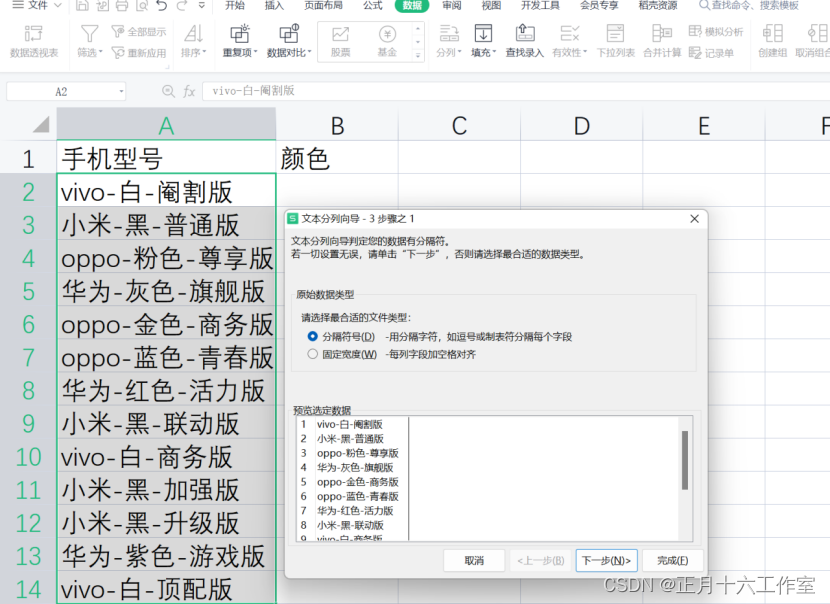Click 合并计算 consolidate icon
Screen dimensions: 830x604
point(662,34)
